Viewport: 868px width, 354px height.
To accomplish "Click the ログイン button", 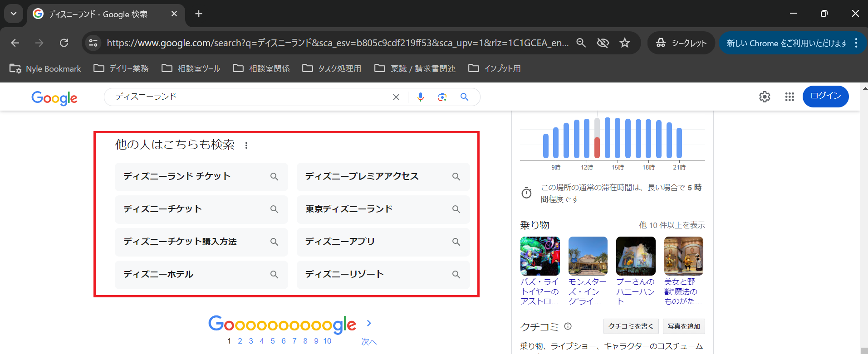I will (x=825, y=96).
